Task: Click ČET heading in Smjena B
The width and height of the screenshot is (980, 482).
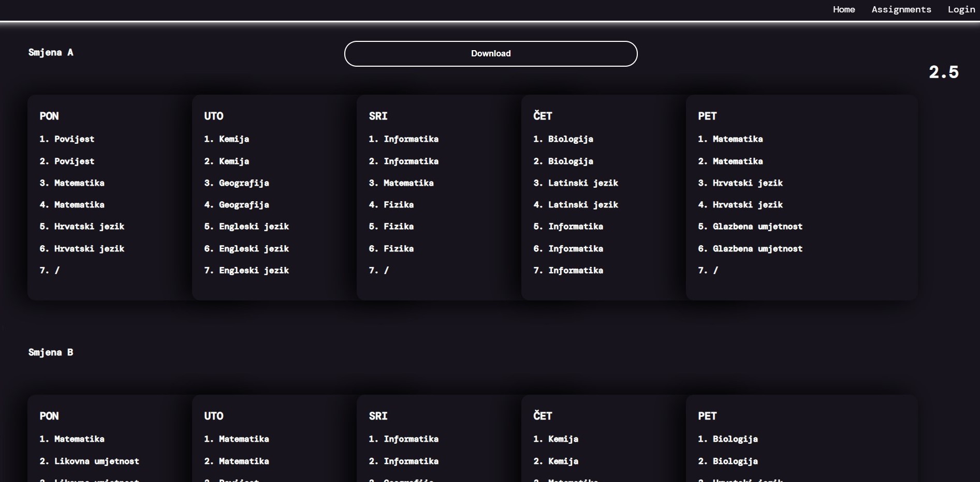Action: click(x=543, y=415)
